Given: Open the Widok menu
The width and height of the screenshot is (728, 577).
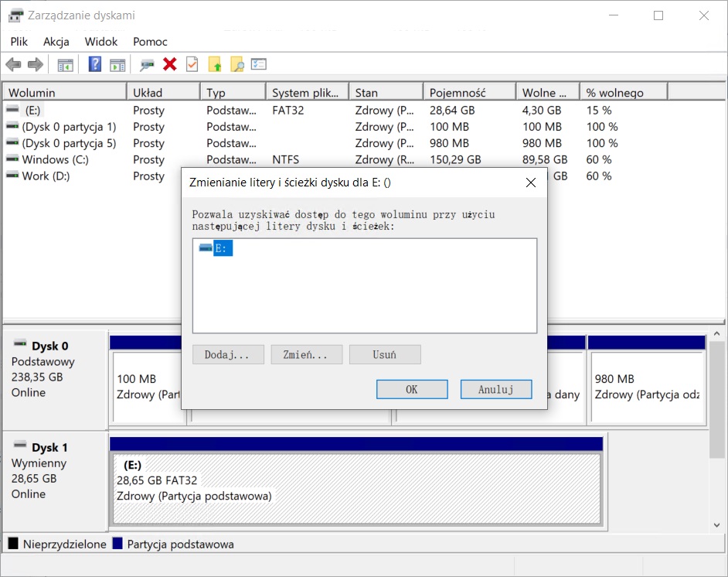Looking at the screenshot, I should click(x=101, y=42).
